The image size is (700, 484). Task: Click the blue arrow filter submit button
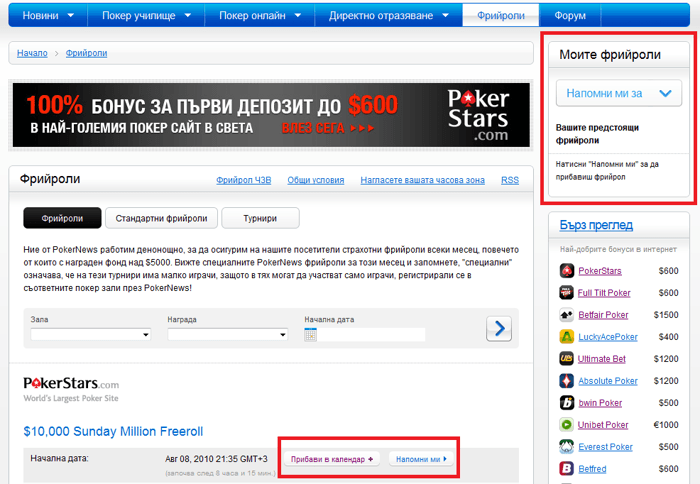(499, 329)
